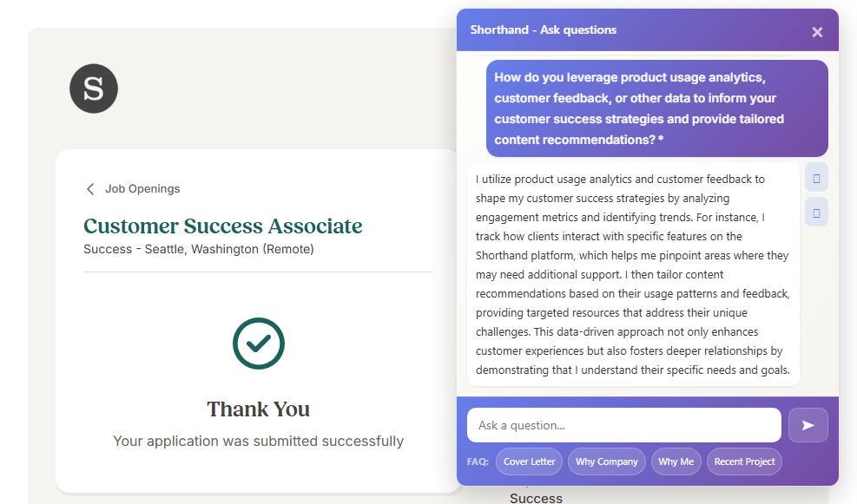The image size is (857, 504).
Task: Click the upper action icon beside the answer
Action: point(816,178)
